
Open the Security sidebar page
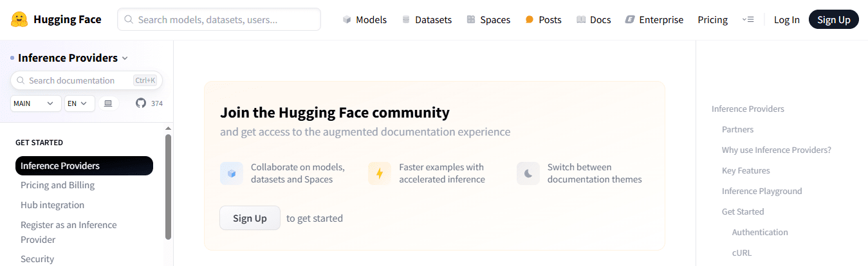[x=37, y=259]
